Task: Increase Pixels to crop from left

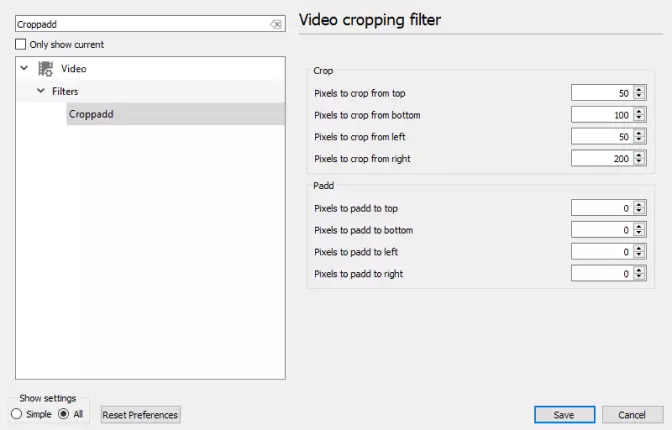Action: (x=639, y=133)
